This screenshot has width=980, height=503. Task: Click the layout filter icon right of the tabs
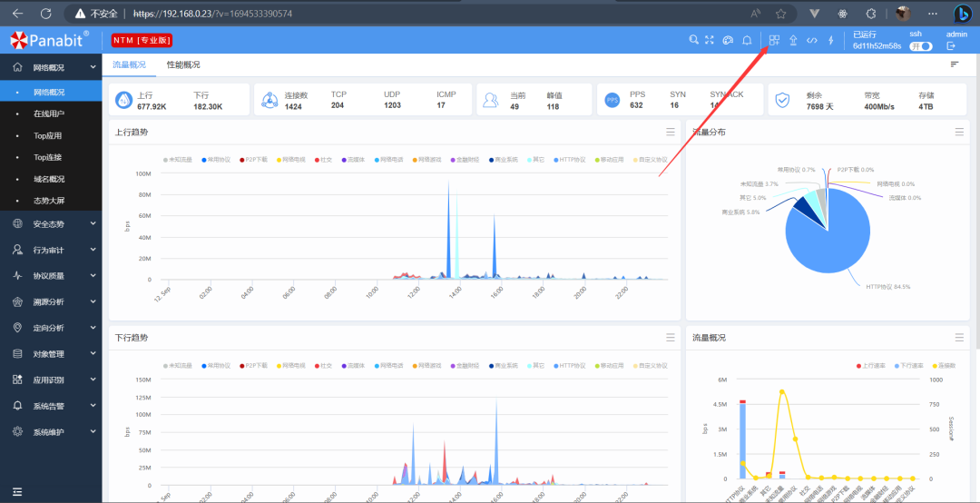click(x=955, y=64)
